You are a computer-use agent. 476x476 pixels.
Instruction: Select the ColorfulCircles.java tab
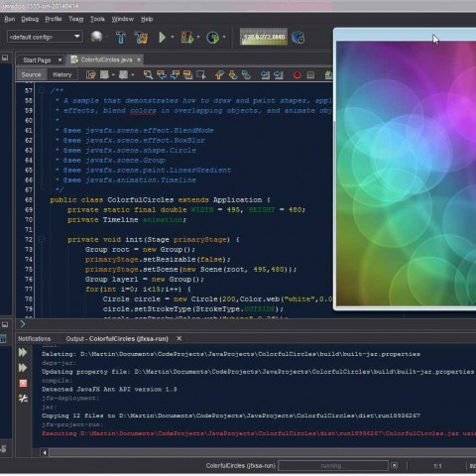pyautogui.click(x=106, y=59)
